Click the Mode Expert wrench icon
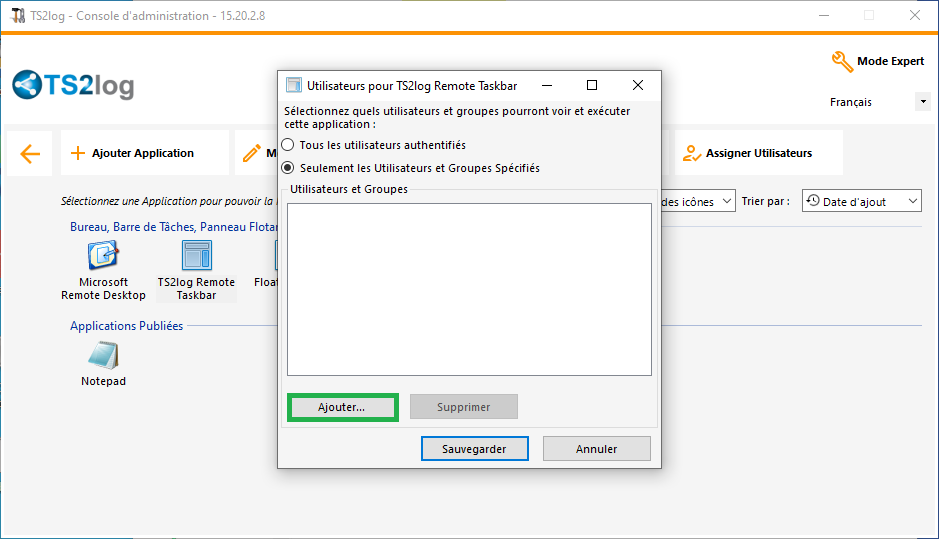This screenshot has width=939, height=539. coord(842,61)
